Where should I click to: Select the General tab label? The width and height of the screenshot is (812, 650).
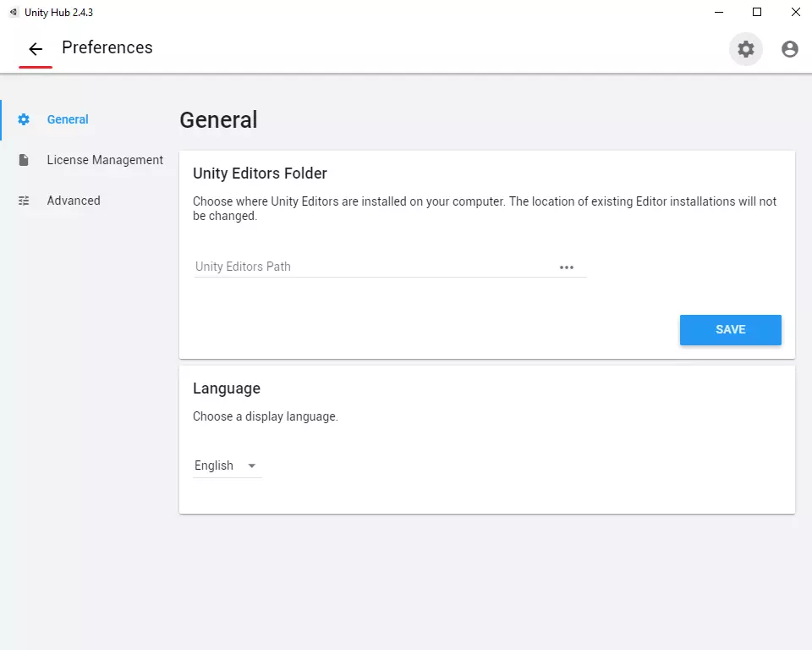[68, 119]
